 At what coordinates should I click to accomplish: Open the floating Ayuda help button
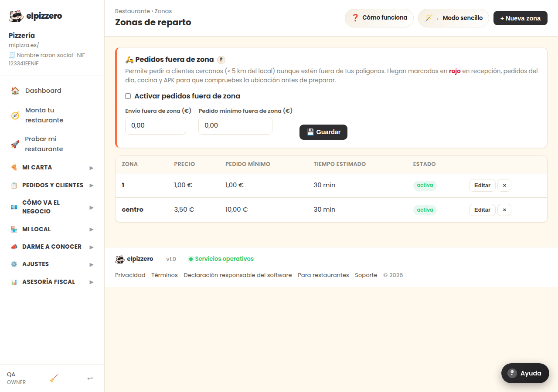525,373
